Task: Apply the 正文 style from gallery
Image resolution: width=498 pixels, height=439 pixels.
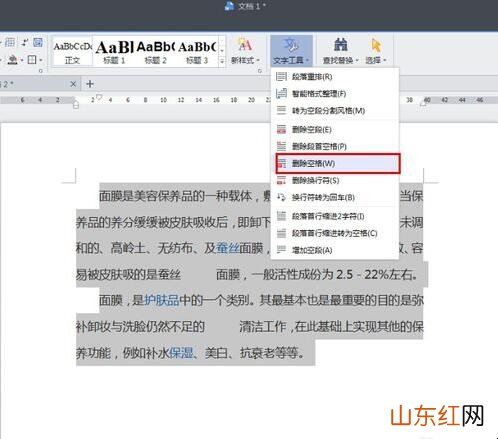Action: tap(72, 52)
